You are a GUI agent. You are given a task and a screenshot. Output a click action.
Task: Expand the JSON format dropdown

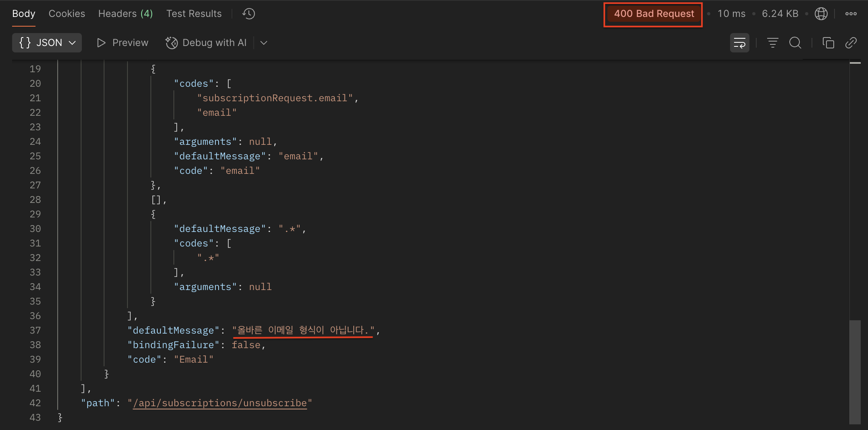pyautogui.click(x=47, y=43)
